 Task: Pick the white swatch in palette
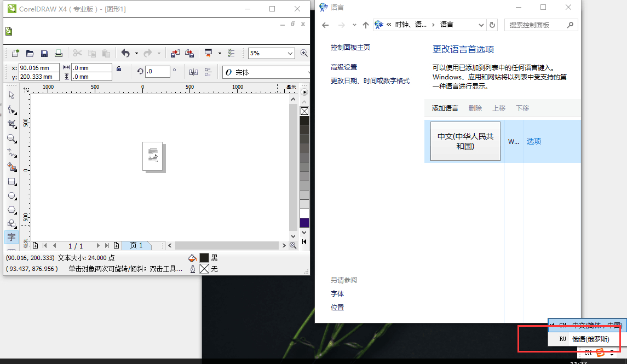(x=304, y=213)
